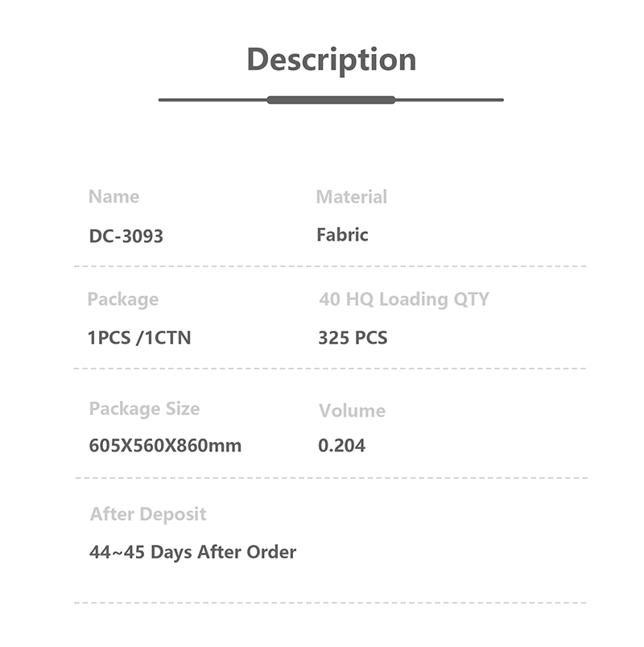The width and height of the screenshot is (644, 647).
Task: Click the 0.204 volume value
Action: [x=341, y=445]
